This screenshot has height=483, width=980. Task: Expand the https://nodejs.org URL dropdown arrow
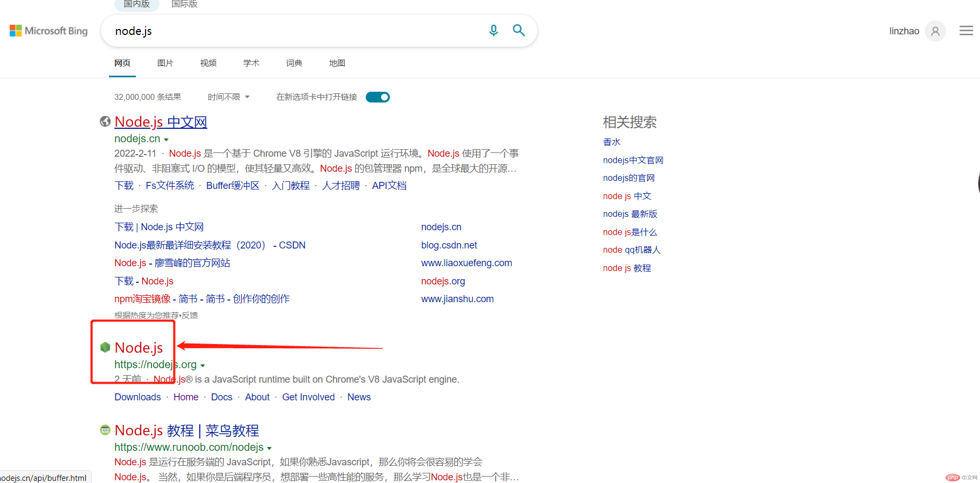coord(202,365)
